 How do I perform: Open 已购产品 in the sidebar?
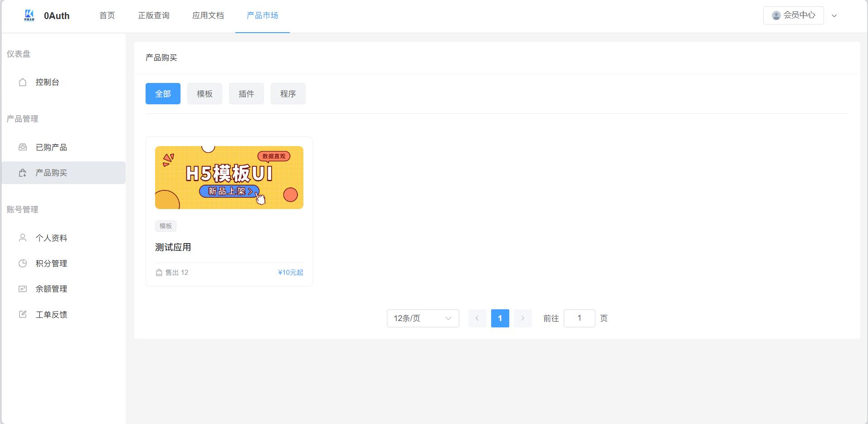coord(63,147)
